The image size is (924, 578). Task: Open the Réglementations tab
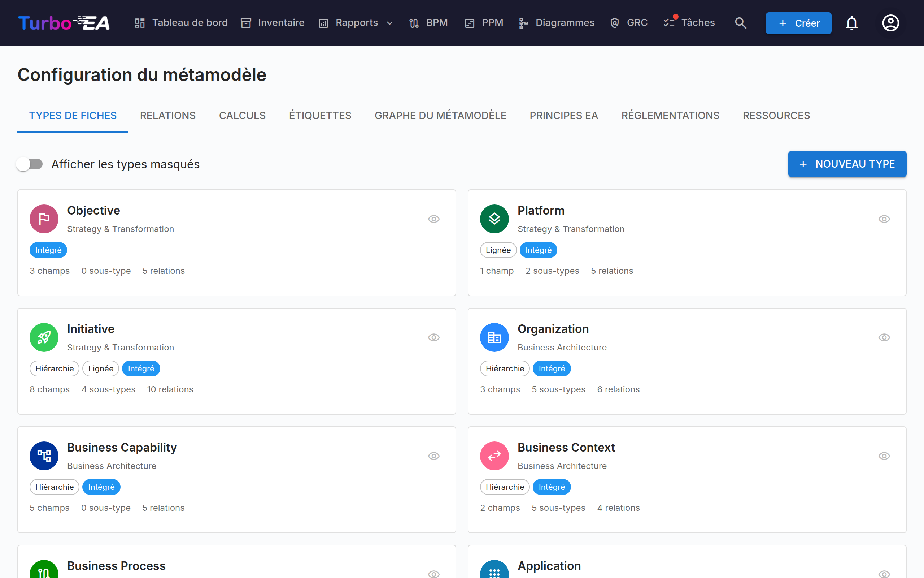(x=670, y=116)
